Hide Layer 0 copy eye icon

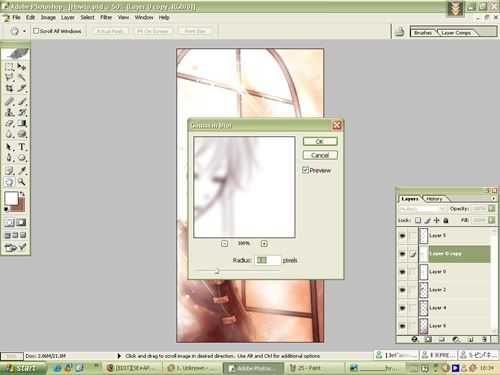(402, 254)
